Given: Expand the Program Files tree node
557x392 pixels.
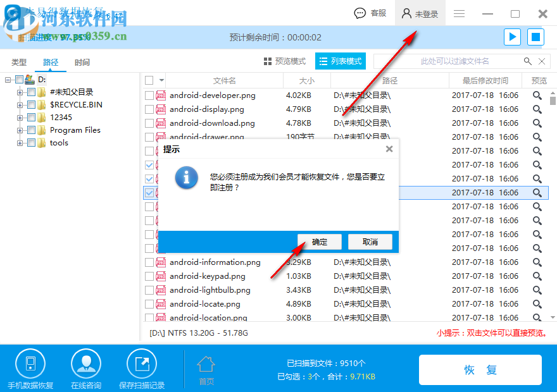Looking at the screenshot, I should coord(20,130).
